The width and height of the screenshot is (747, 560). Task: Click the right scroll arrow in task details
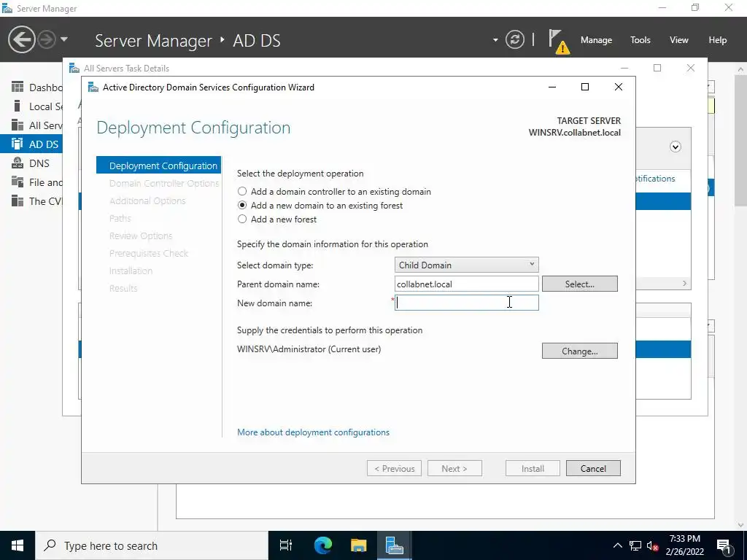click(x=684, y=284)
